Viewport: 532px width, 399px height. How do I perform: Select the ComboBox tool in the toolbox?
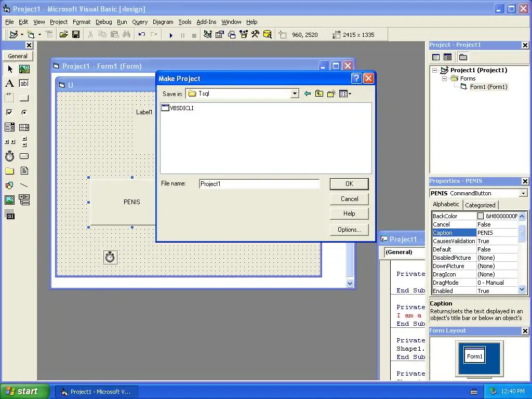pos(10,127)
